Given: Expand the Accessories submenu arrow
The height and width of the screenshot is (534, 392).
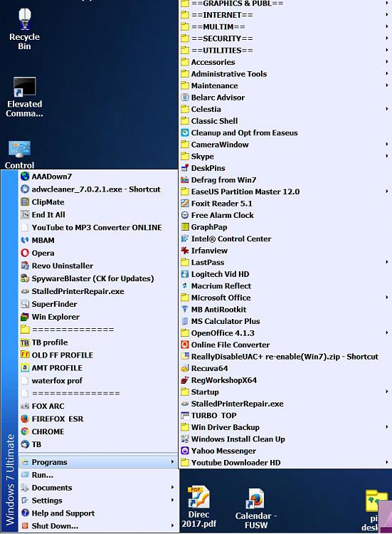Looking at the screenshot, I should [386, 62].
